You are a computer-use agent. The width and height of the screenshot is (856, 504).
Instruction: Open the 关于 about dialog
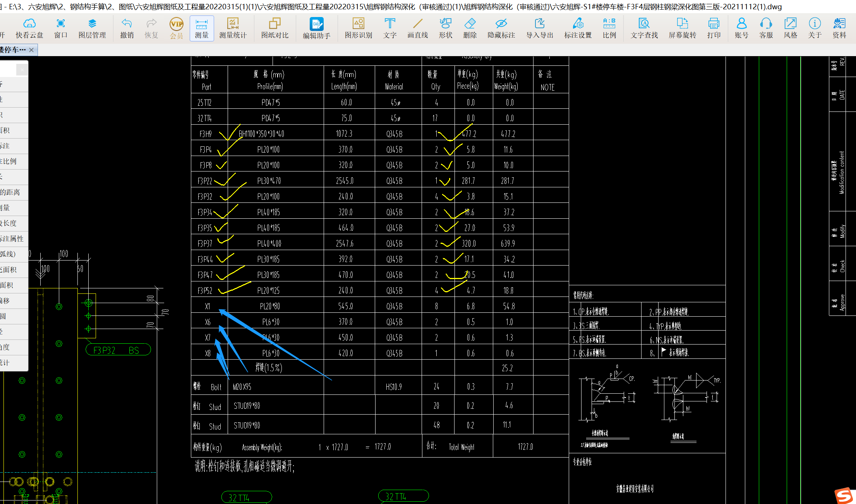815,28
